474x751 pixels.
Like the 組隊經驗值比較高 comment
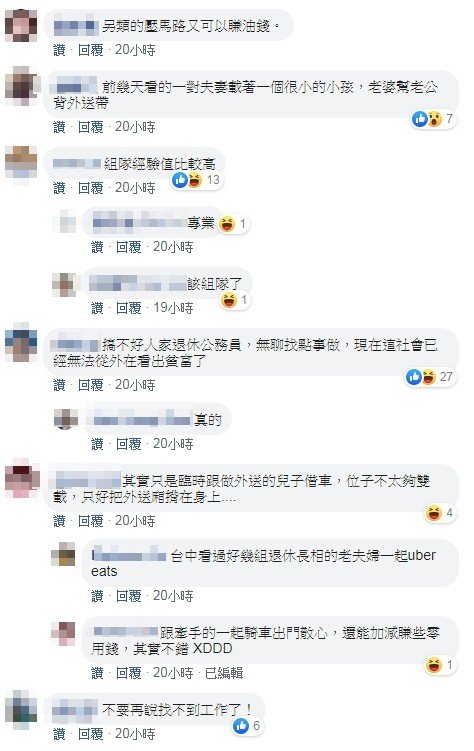tap(59, 188)
